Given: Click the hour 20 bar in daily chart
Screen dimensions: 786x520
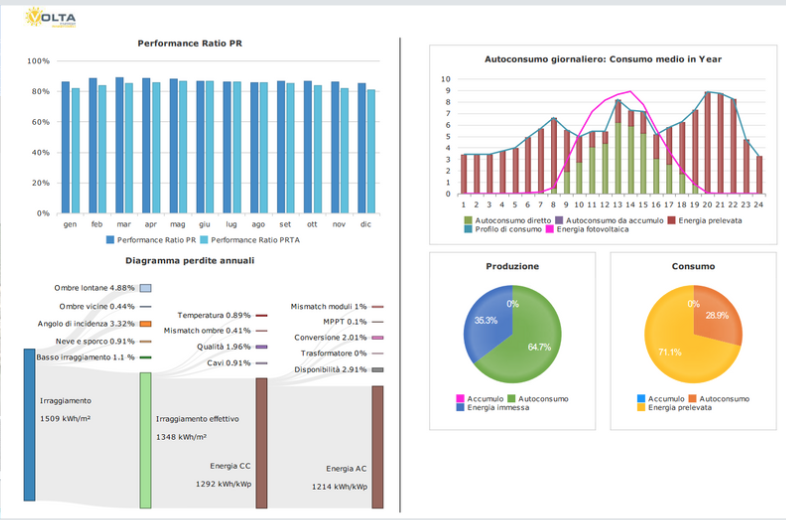Looking at the screenshot, I should pyautogui.click(x=707, y=143).
